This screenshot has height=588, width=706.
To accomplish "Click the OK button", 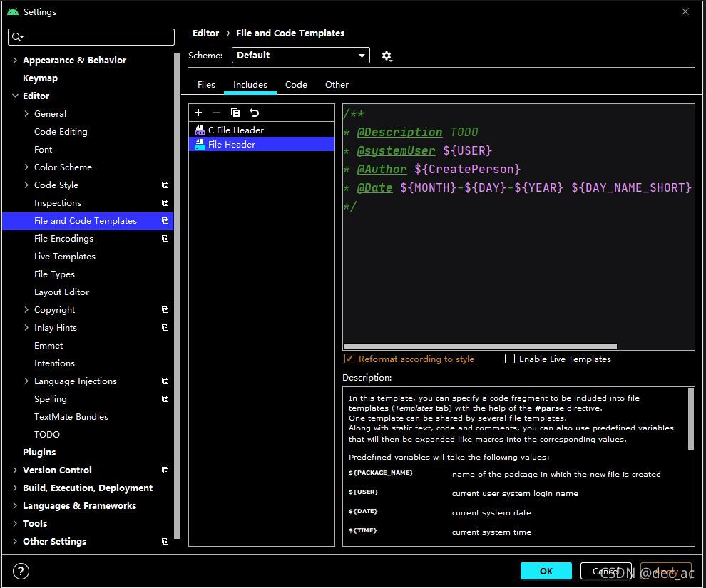I will coord(546,571).
